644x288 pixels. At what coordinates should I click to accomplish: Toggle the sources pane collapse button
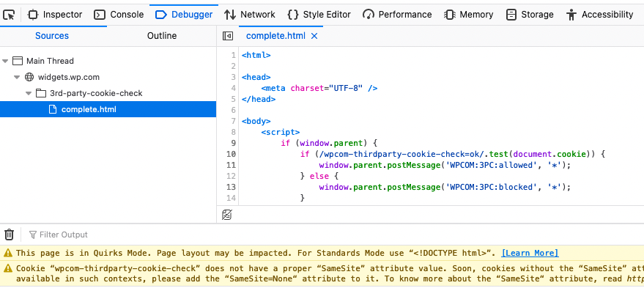coord(228,36)
